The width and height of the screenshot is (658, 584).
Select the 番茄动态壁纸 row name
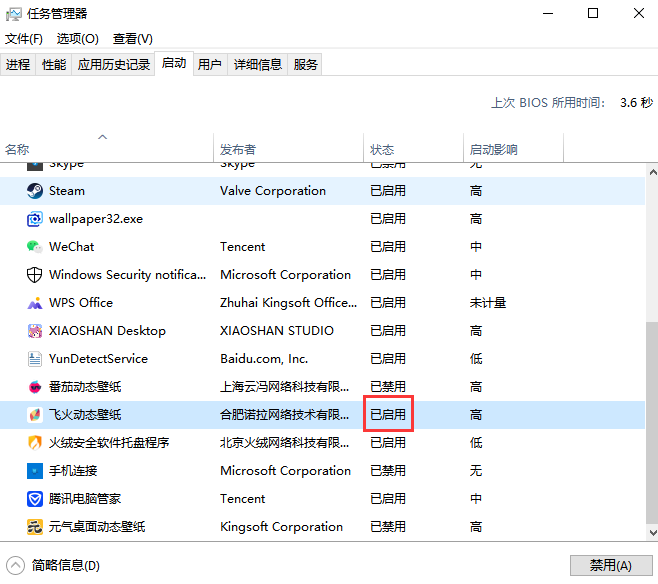coord(85,387)
